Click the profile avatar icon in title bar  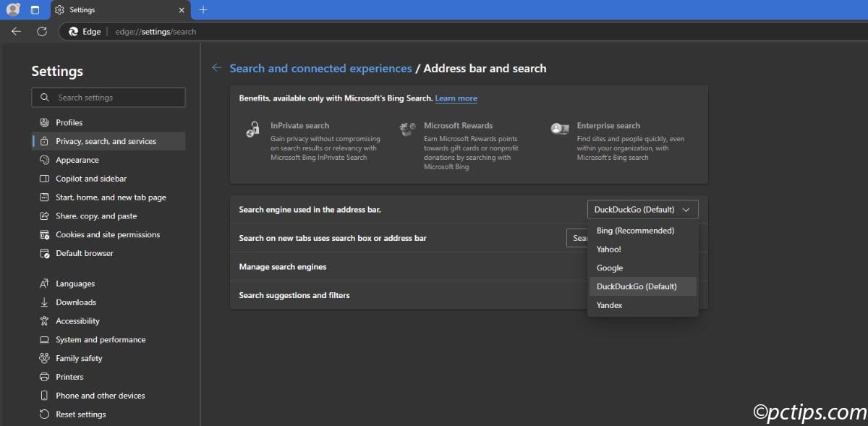coord(12,10)
